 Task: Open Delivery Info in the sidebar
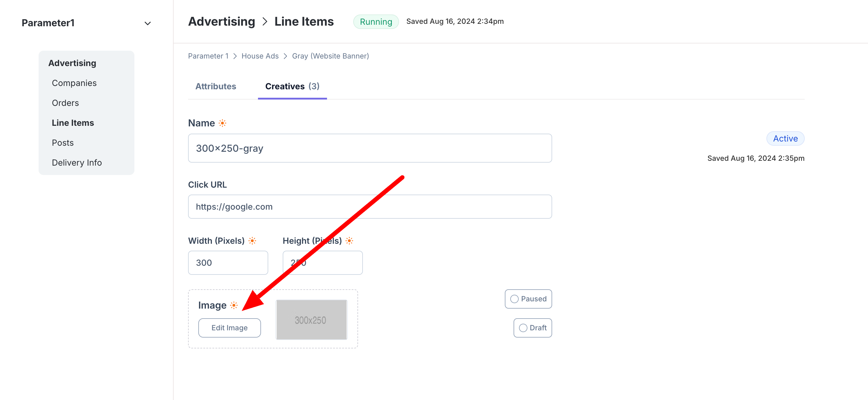[x=77, y=163]
